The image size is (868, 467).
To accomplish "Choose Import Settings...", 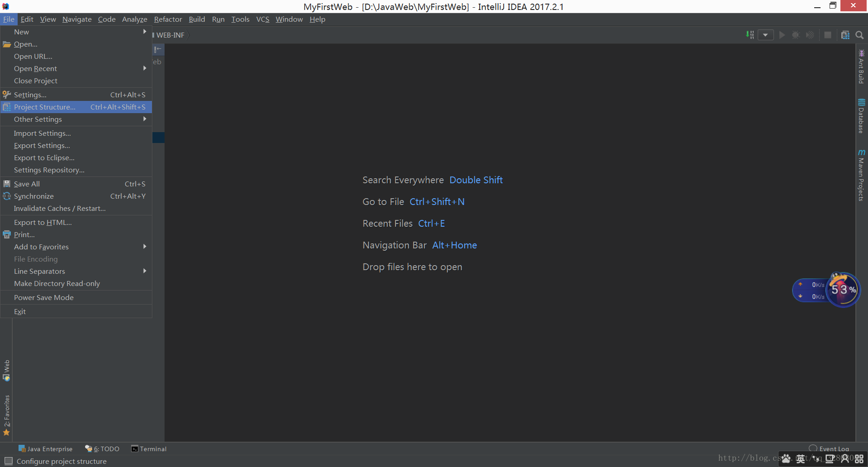I will (x=76, y=133).
